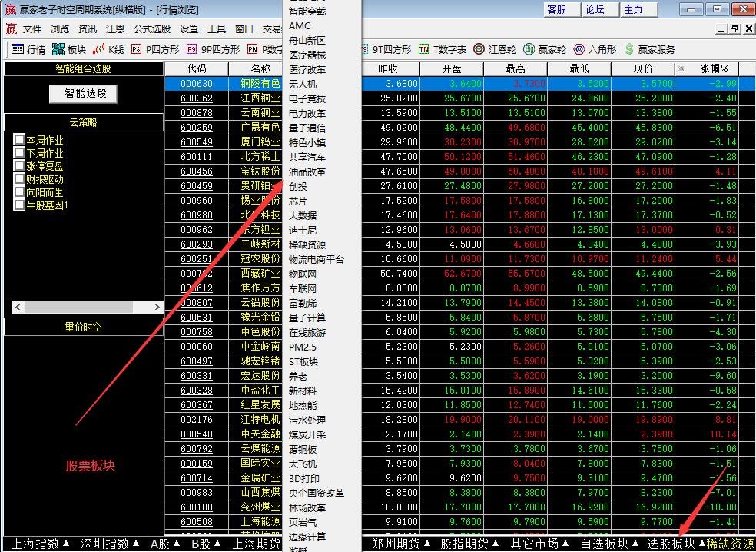This screenshot has width=756, height=552.
Task: Open the 9P四方形 tool
Action: pyautogui.click(x=213, y=49)
